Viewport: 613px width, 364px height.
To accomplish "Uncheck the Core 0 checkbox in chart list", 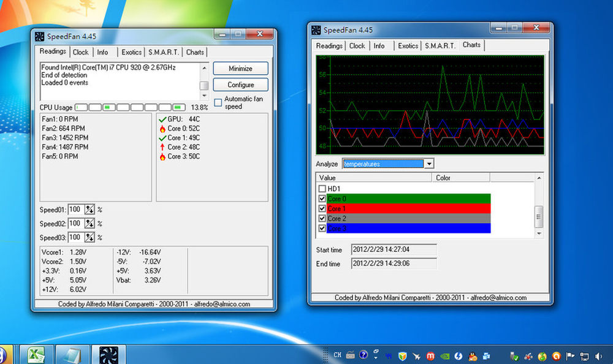I will 322,199.
